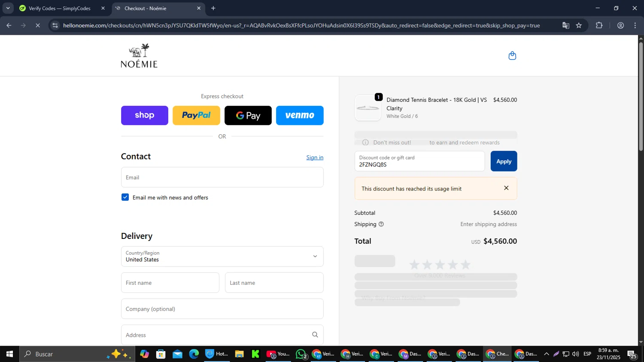644x362 pixels.
Task: Click the Diamond Tennis Bracelet product thumbnail
Action: [x=368, y=108]
